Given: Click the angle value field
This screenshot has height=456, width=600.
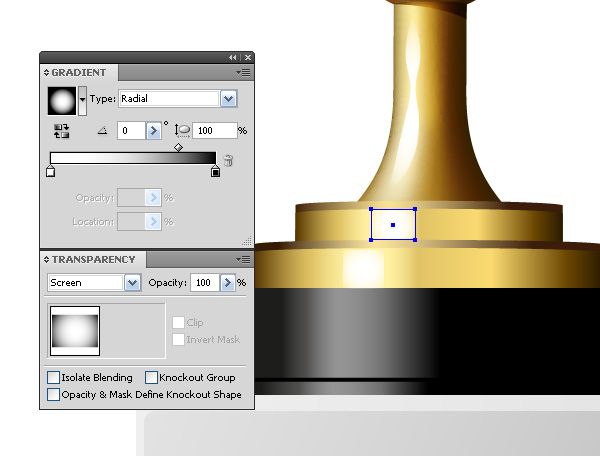Looking at the screenshot, I should [131, 131].
